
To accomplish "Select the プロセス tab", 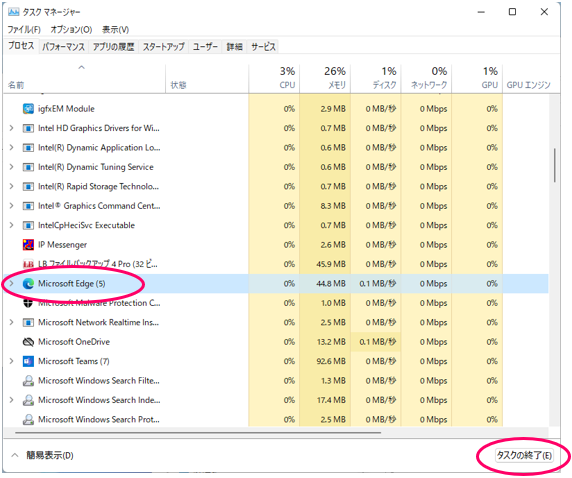I will pyautogui.click(x=21, y=46).
